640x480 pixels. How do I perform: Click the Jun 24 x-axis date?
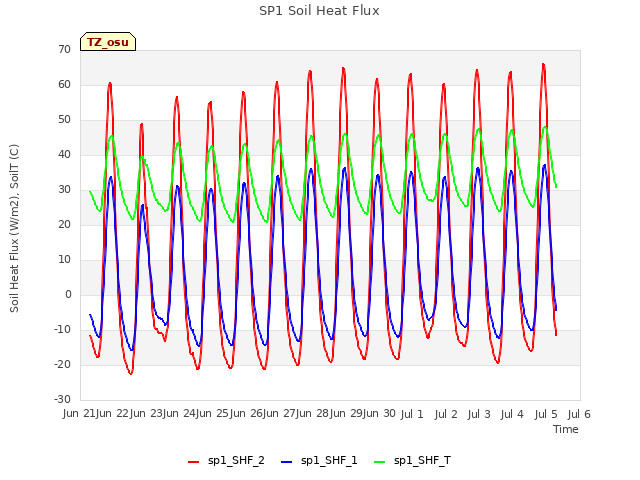tap(179, 414)
